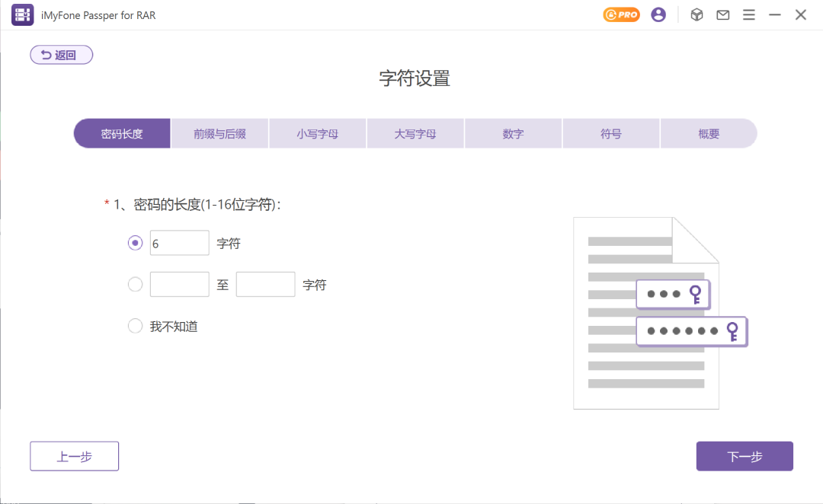Open the 数字 settings tab
The width and height of the screenshot is (823, 504).
[x=513, y=133]
